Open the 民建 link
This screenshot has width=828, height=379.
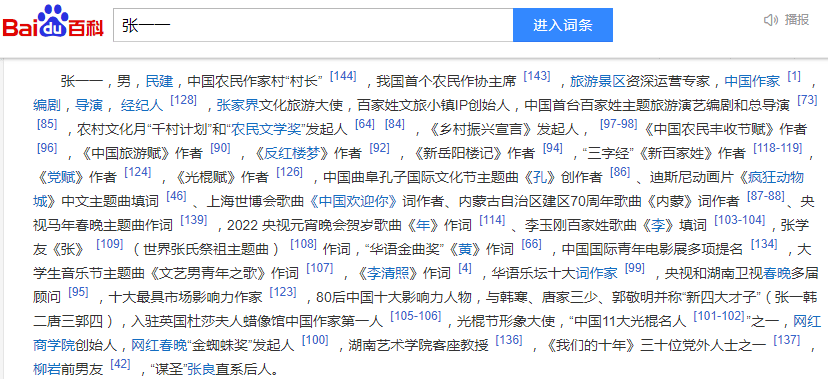click(x=159, y=81)
